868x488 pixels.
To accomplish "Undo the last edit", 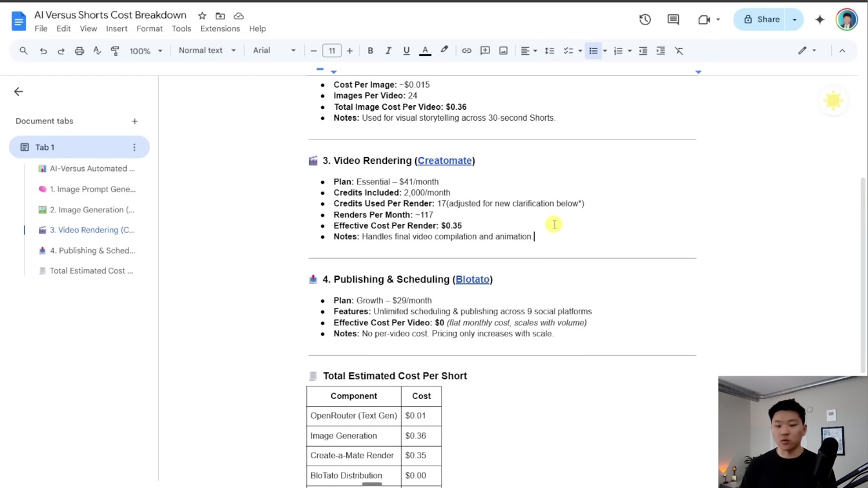I will click(x=43, y=50).
